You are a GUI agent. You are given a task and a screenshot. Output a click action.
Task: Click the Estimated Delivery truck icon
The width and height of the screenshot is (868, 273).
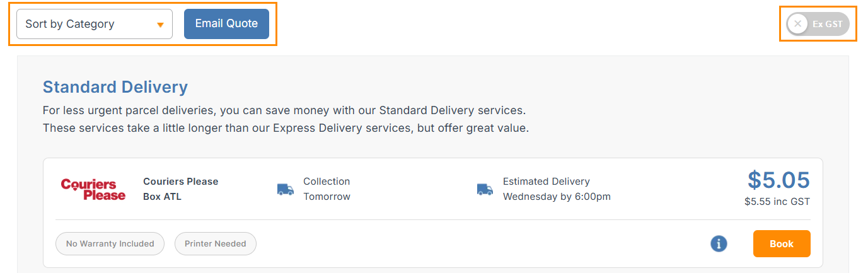pyautogui.click(x=485, y=189)
